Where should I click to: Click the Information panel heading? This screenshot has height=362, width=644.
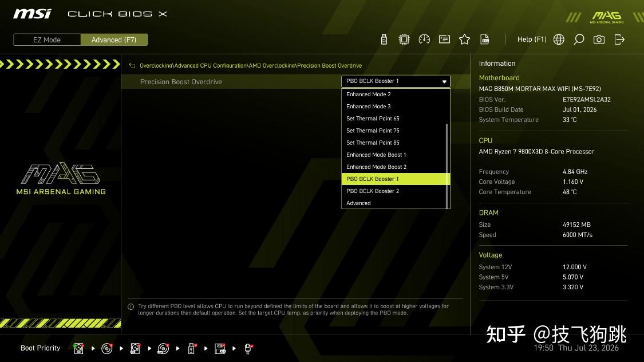pos(497,63)
